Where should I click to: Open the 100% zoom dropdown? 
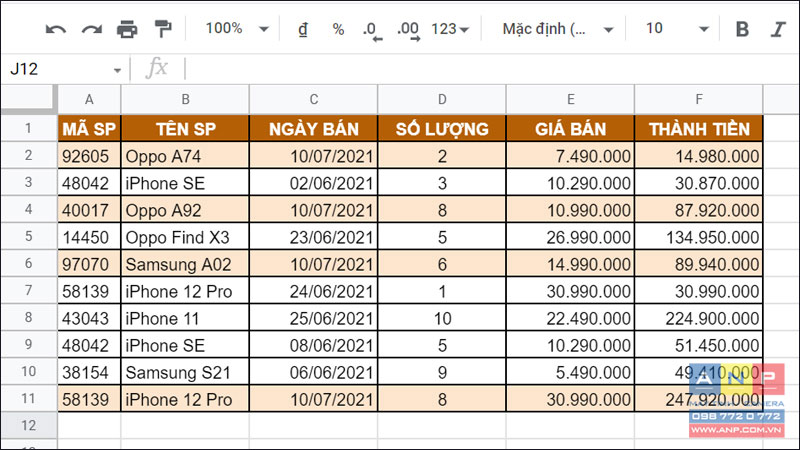tap(237, 29)
